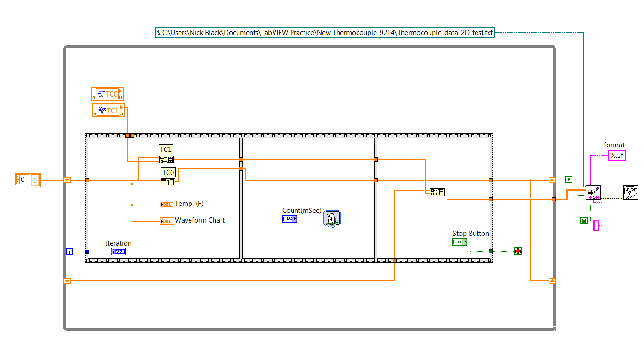Click the array constant index display 0
The width and height of the screenshot is (644, 356).
(23, 180)
